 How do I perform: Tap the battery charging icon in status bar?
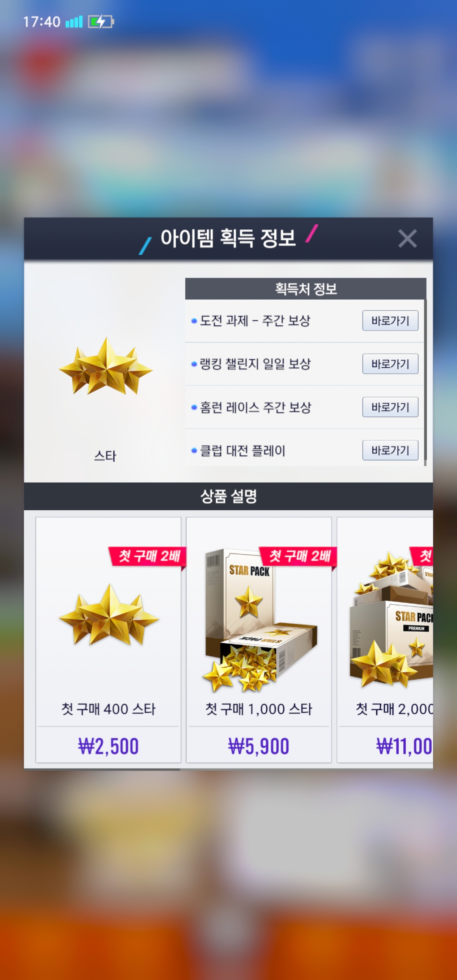(101, 22)
